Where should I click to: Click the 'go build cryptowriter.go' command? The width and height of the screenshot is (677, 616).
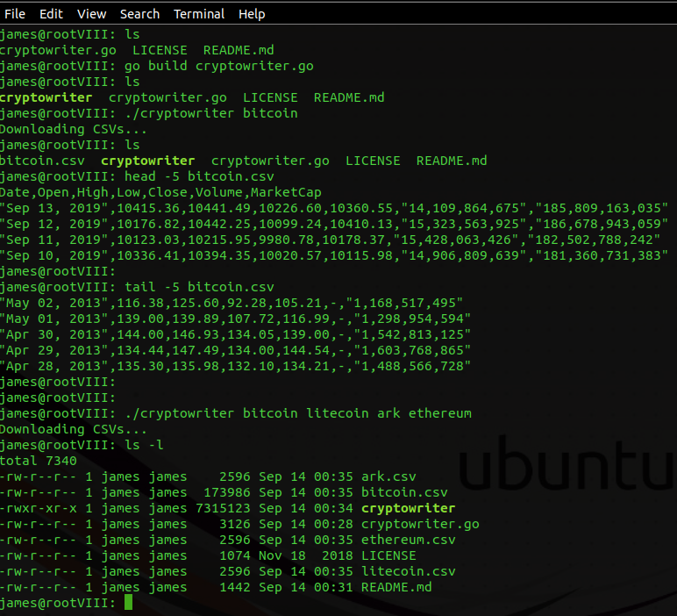[x=219, y=66]
